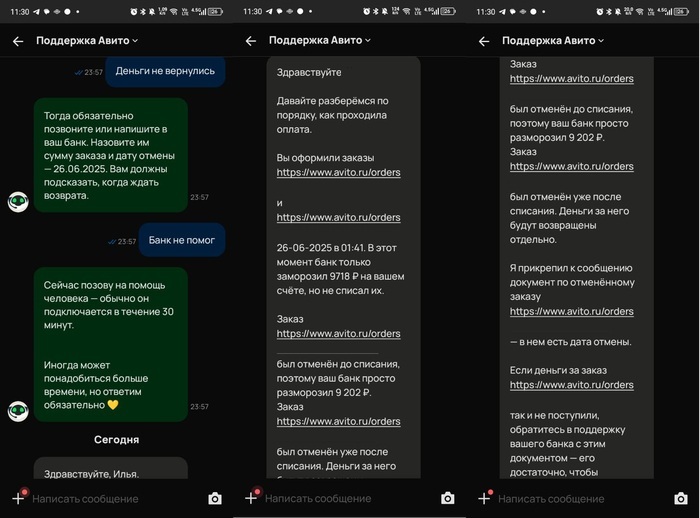Tap plus attachment icon in chat with 'Если деньги за заказ'
The image size is (700, 518).
(484, 498)
